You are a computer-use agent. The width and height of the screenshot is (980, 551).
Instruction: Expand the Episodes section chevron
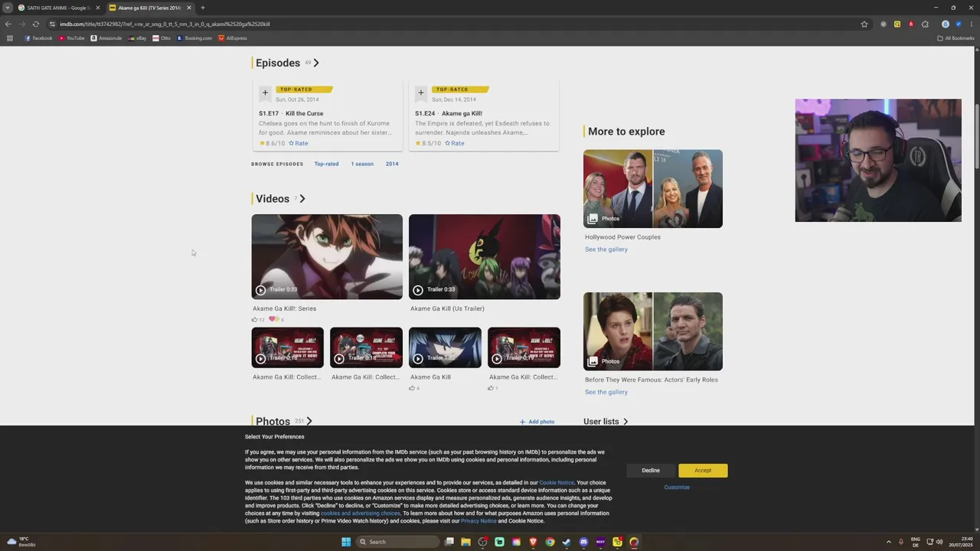coord(316,63)
